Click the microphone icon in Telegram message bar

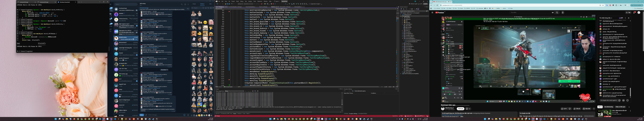point(188,115)
